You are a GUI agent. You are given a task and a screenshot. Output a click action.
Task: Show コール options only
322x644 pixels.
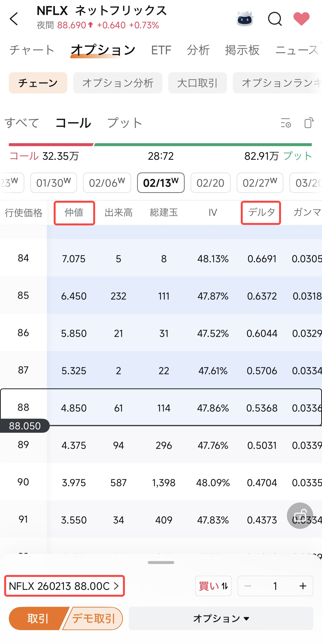(73, 123)
